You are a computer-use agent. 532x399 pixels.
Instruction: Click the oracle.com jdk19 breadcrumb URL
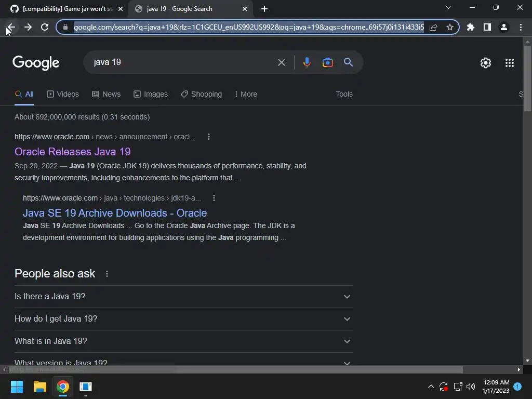(112, 198)
